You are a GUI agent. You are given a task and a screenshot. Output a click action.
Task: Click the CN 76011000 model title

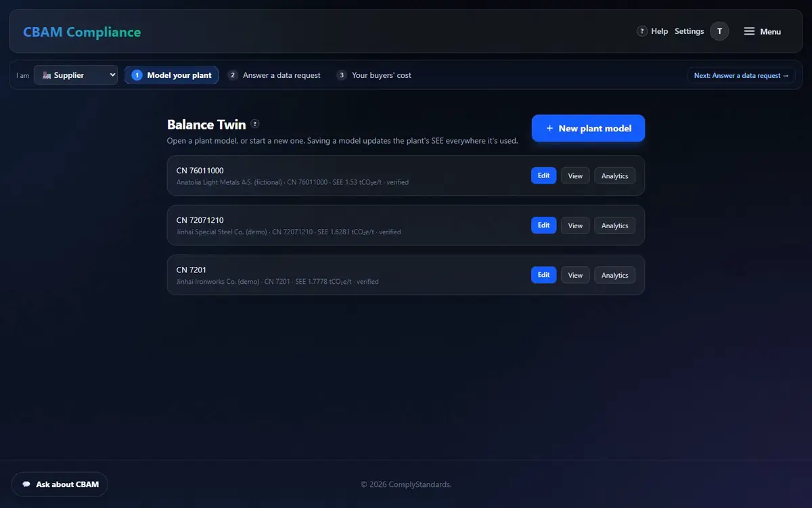pos(200,171)
